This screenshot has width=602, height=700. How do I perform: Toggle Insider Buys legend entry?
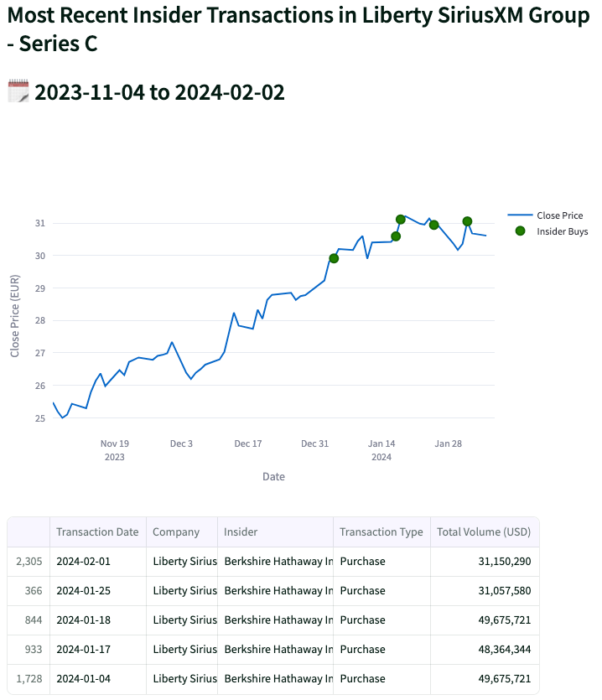coord(552,231)
